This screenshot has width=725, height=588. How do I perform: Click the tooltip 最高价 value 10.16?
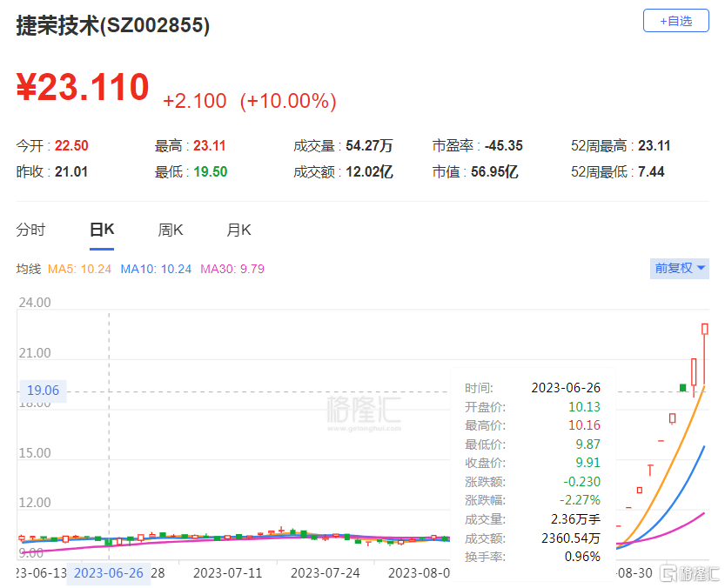pos(584,425)
